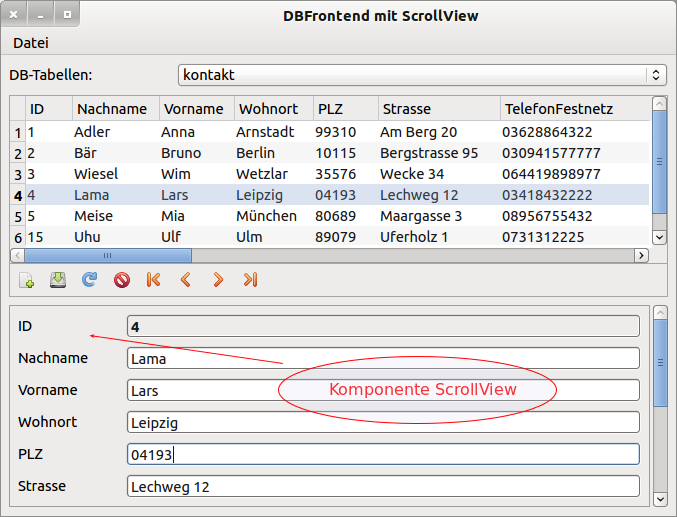Click the ScrollView's scroll down arrow

coord(659,498)
